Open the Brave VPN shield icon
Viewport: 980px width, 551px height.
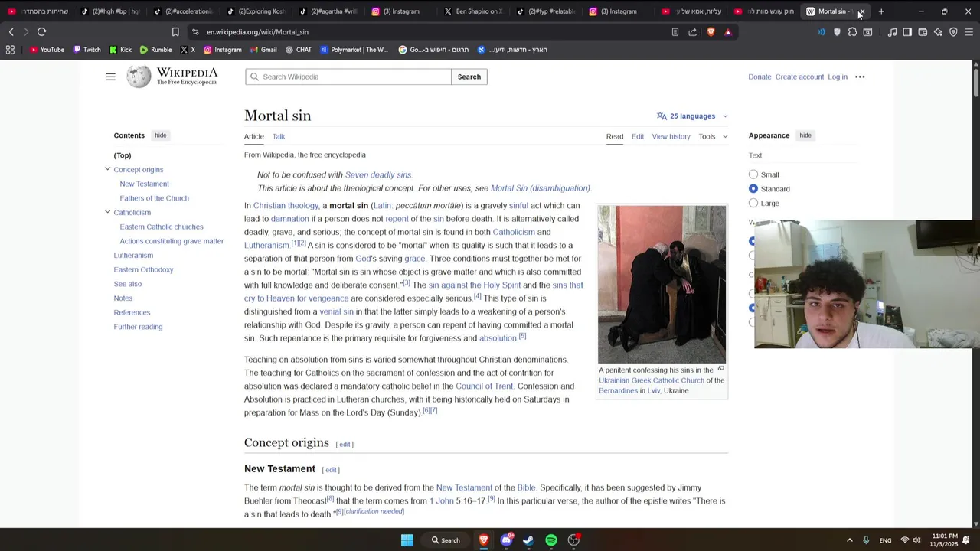953,32
